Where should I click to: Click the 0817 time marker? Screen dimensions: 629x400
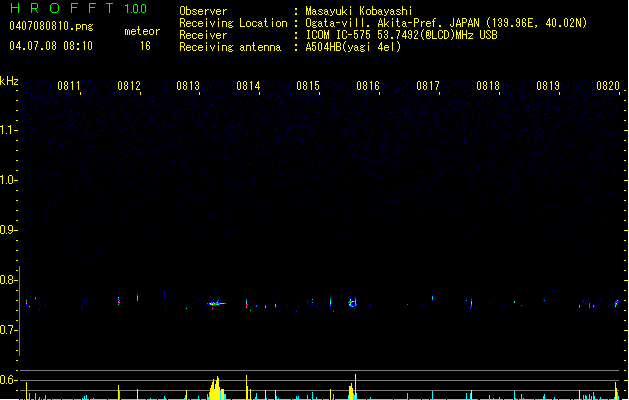click(x=428, y=85)
